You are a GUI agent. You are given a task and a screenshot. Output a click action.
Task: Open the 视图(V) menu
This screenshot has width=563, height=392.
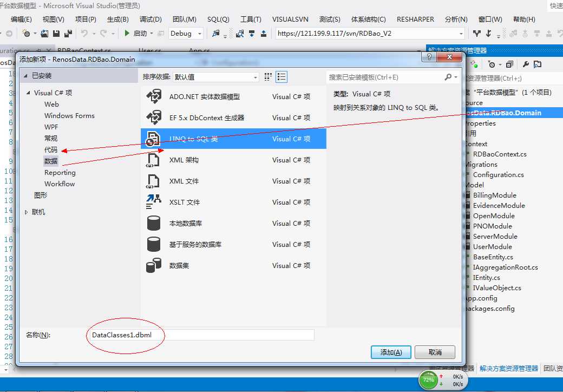pyautogui.click(x=53, y=19)
